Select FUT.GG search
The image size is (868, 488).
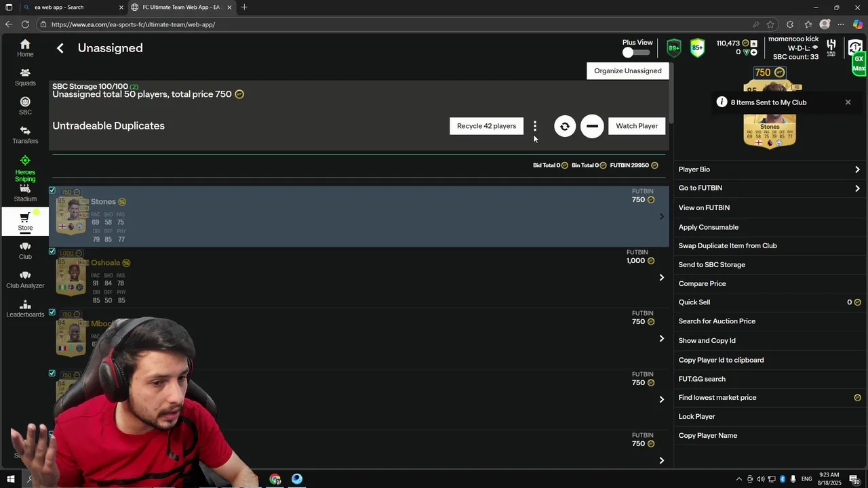770,379
